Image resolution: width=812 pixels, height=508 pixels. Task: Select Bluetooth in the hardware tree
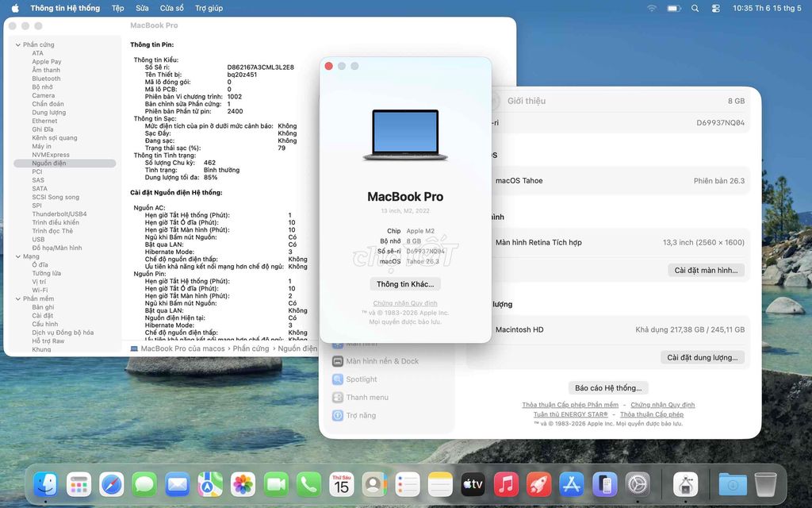click(46, 79)
